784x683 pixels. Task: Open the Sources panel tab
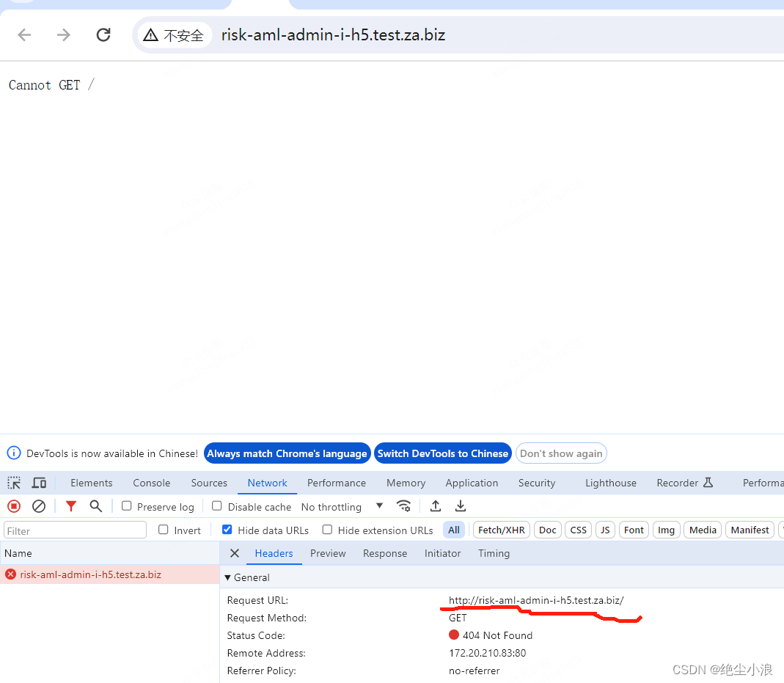pyautogui.click(x=209, y=483)
